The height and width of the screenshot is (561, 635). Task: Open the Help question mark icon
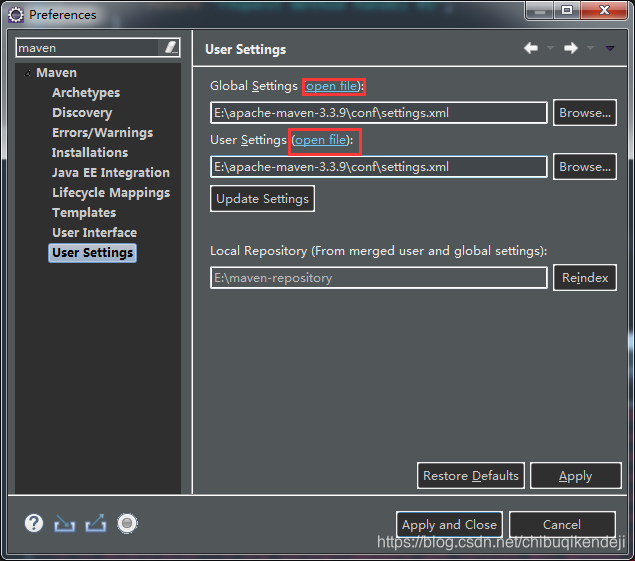(x=34, y=523)
